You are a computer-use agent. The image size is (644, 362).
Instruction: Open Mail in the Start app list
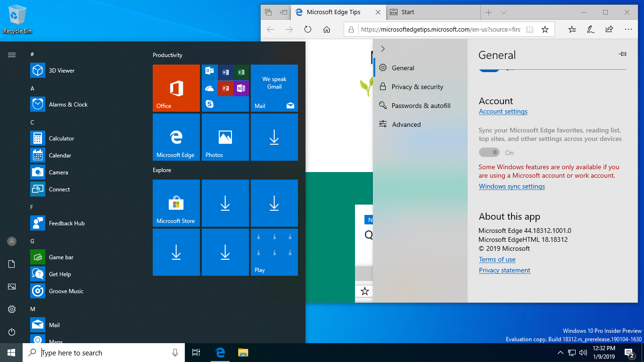85,325
